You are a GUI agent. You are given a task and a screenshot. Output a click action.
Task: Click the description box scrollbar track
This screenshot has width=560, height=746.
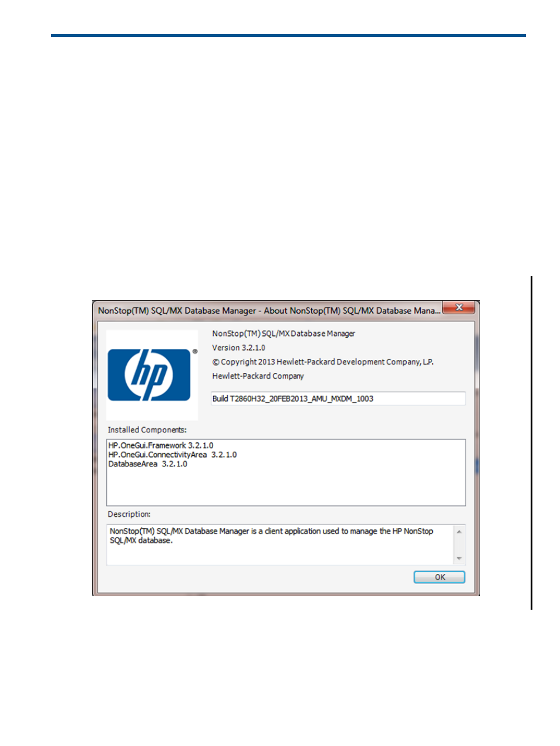tap(459, 545)
